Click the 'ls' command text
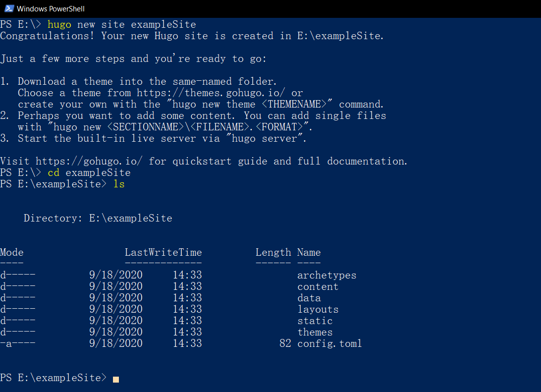Screen dimensions: 541x392 (x=119, y=184)
